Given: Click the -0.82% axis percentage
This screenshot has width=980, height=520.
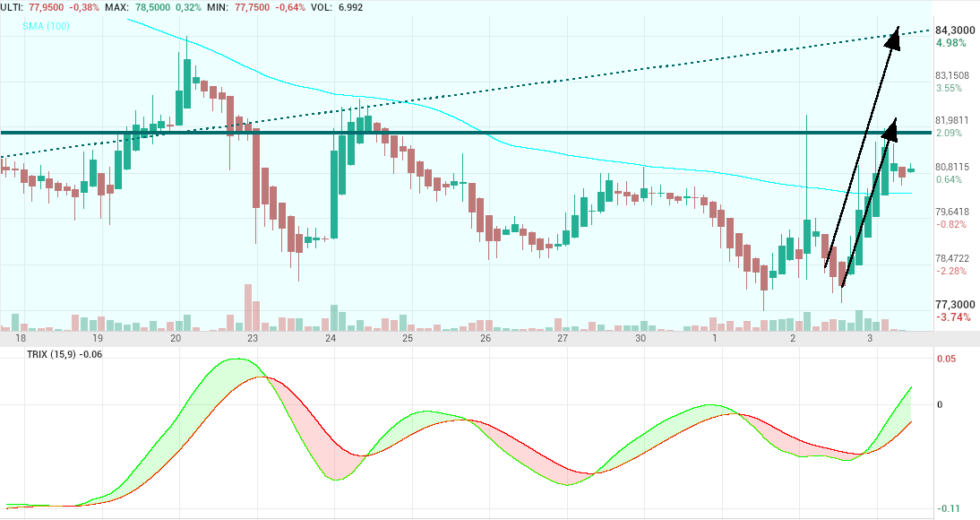Looking at the screenshot, I should (951, 225).
